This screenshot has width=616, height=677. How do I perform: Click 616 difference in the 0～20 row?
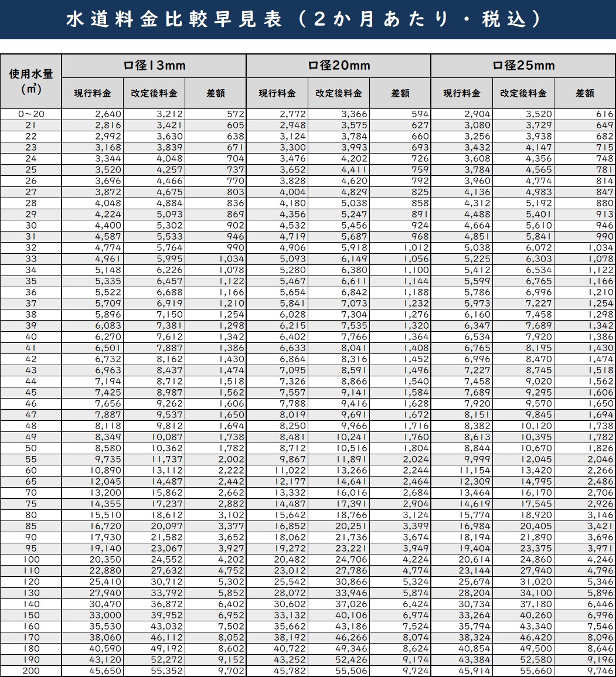pos(605,114)
